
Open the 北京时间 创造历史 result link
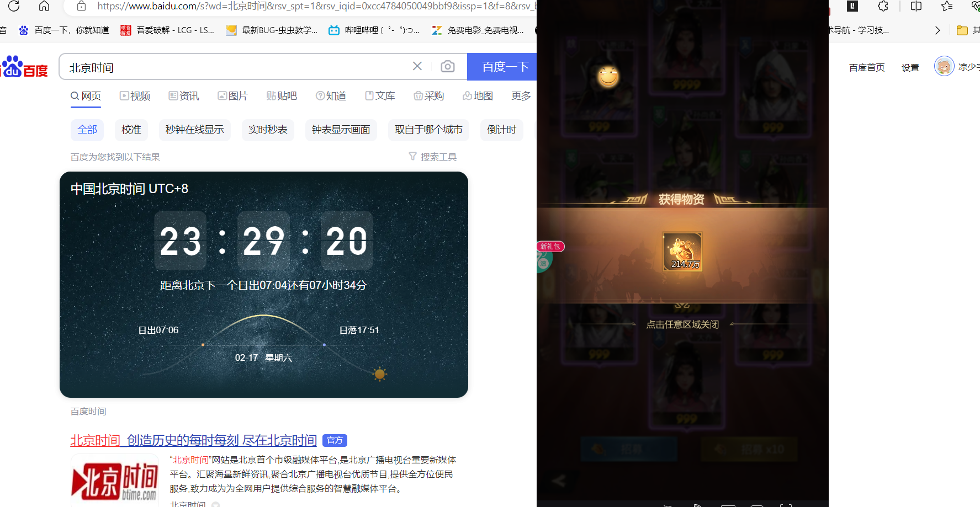[x=193, y=440]
